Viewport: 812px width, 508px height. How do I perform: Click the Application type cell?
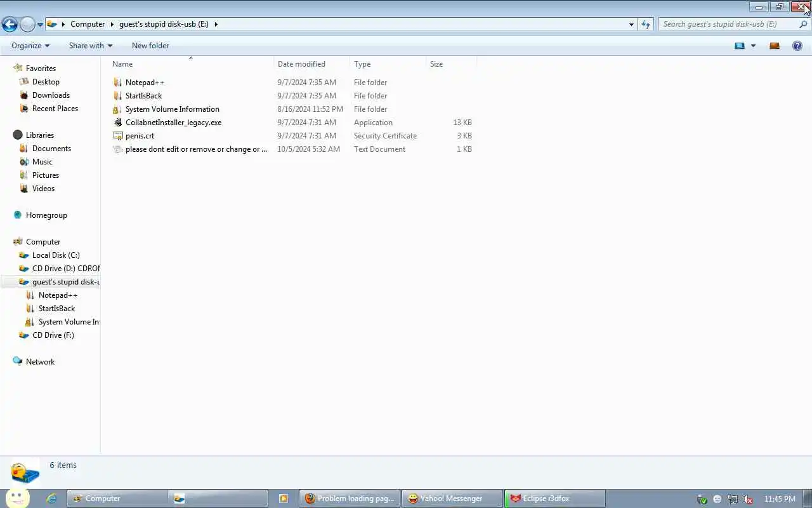click(x=373, y=123)
